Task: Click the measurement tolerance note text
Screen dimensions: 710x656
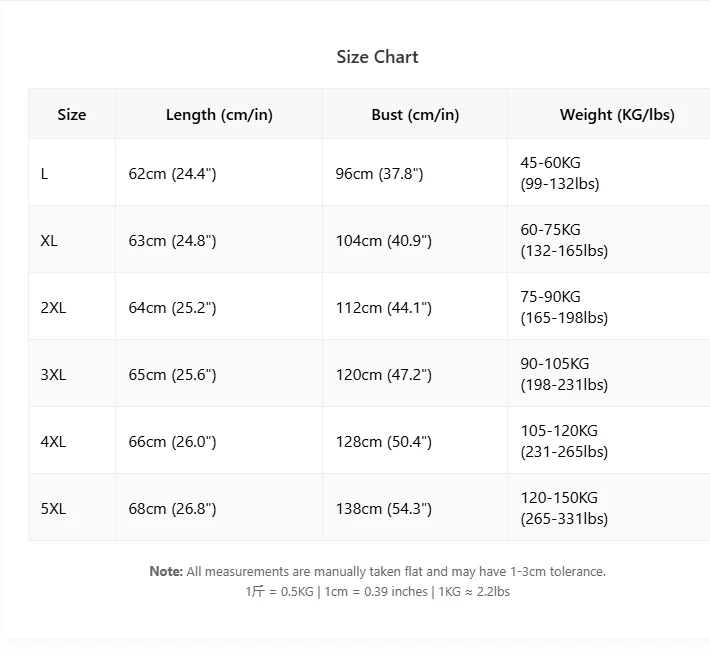Action: coord(377,572)
